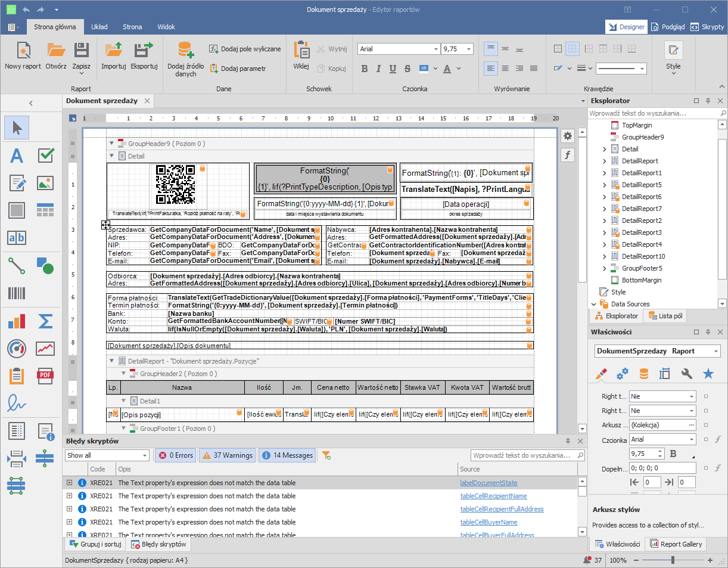The height and width of the screenshot is (568, 728).
Task: Toggle Strikethrough in the Czcionka ribbon group
Action: [x=407, y=69]
